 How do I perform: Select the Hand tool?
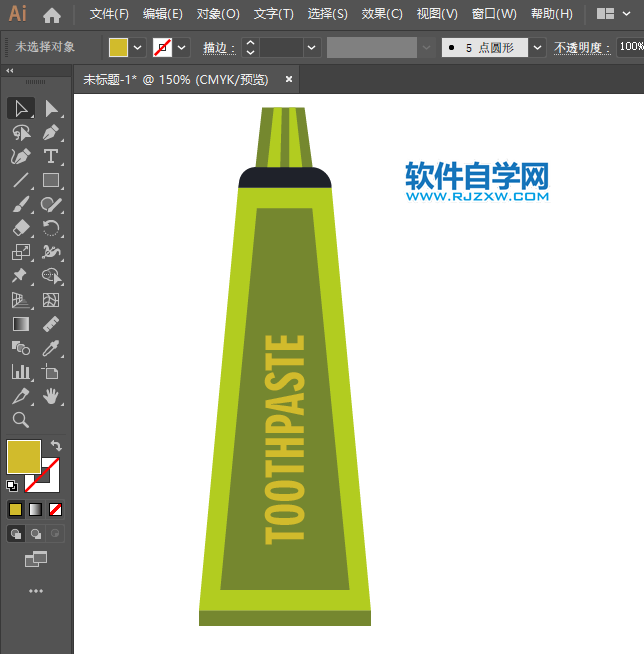click(51, 396)
